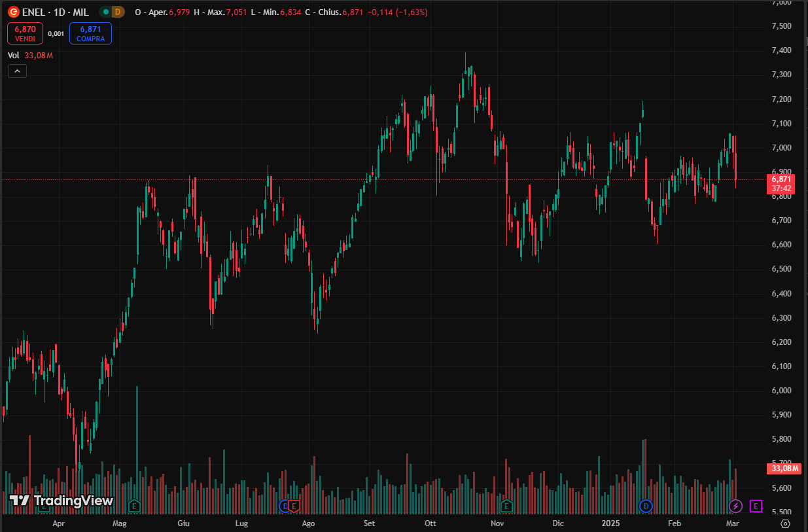Screen dimensions: 808x532
Task: Click the 7,400 price scale label
Action: 782,50
